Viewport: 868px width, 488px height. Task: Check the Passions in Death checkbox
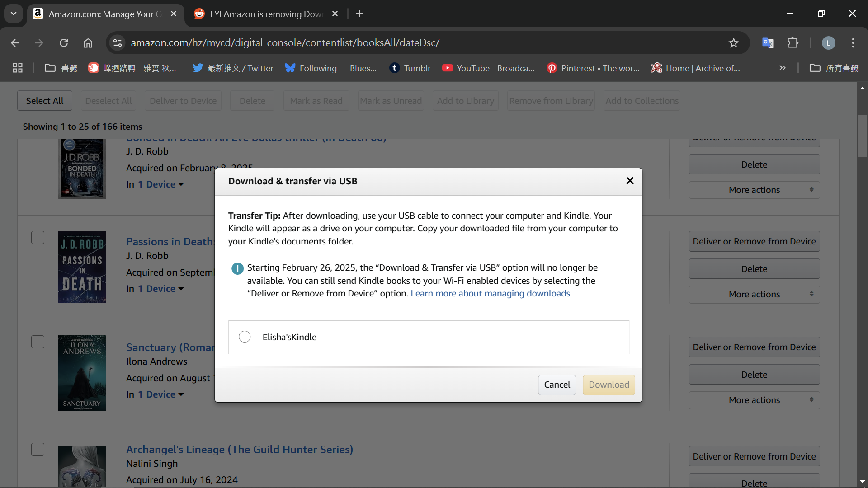[x=38, y=238]
